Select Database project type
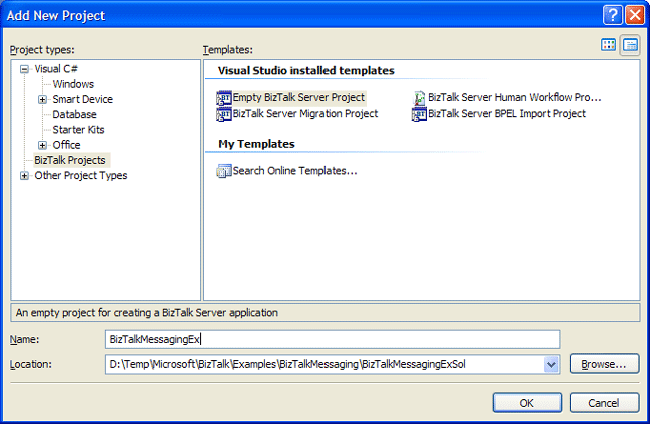This screenshot has height=424, width=650. (75, 115)
